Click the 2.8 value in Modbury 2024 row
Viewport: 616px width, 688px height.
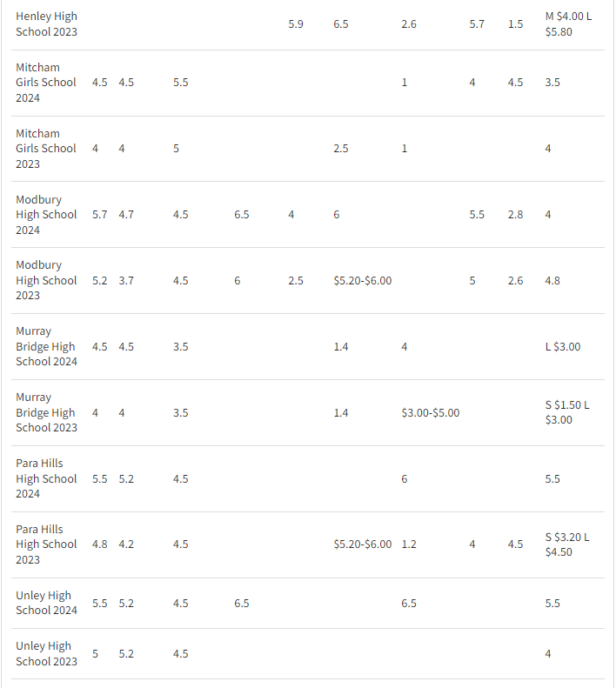click(x=516, y=214)
